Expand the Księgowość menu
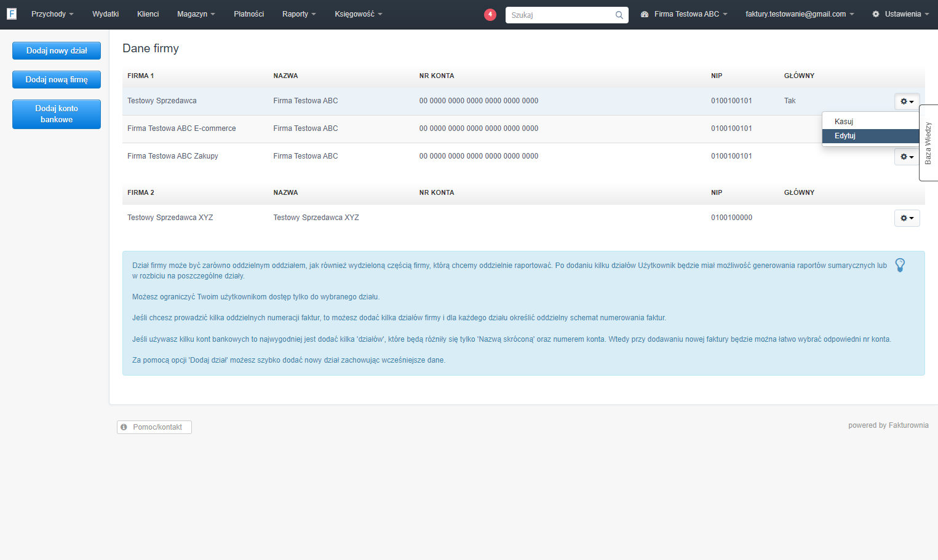Viewport: 938px width, 560px height. coord(358,14)
